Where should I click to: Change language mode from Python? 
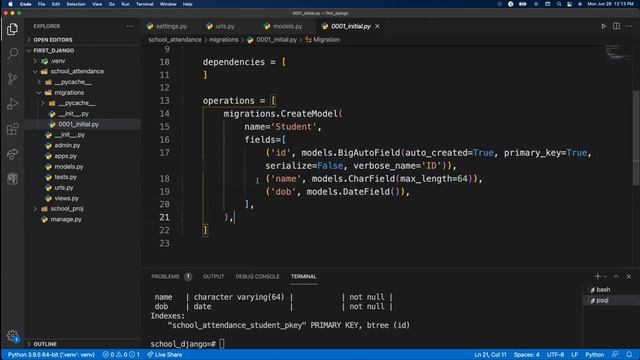point(594,355)
